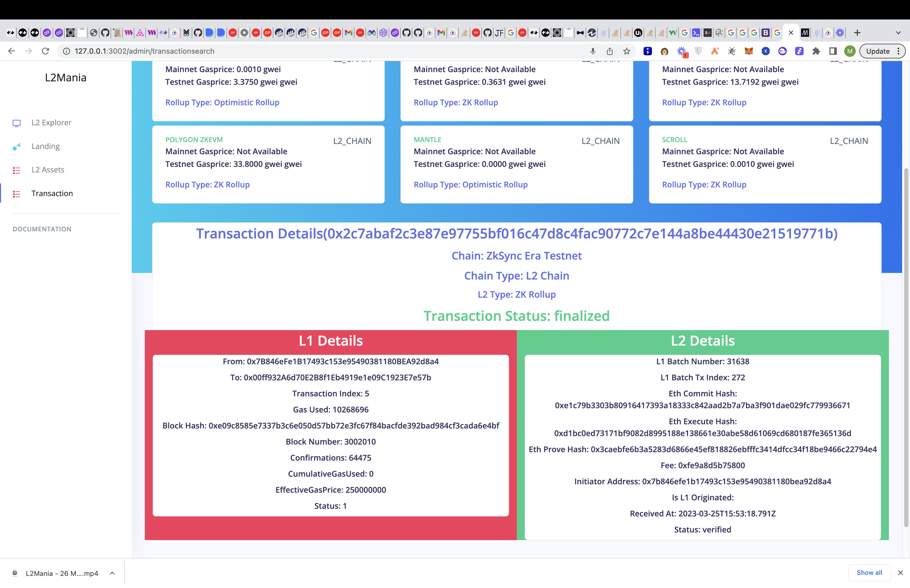Click the L1 Block Hash line
The image size is (910, 588).
tap(331, 426)
